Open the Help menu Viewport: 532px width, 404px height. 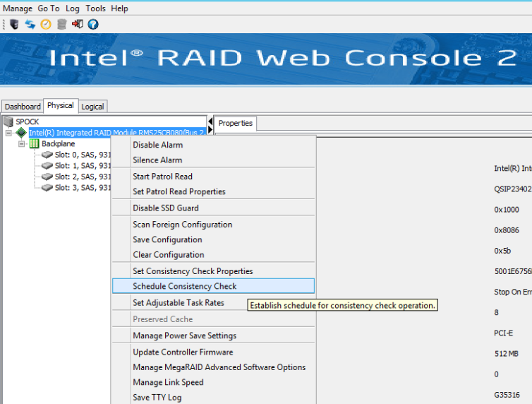pyautogui.click(x=119, y=8)
